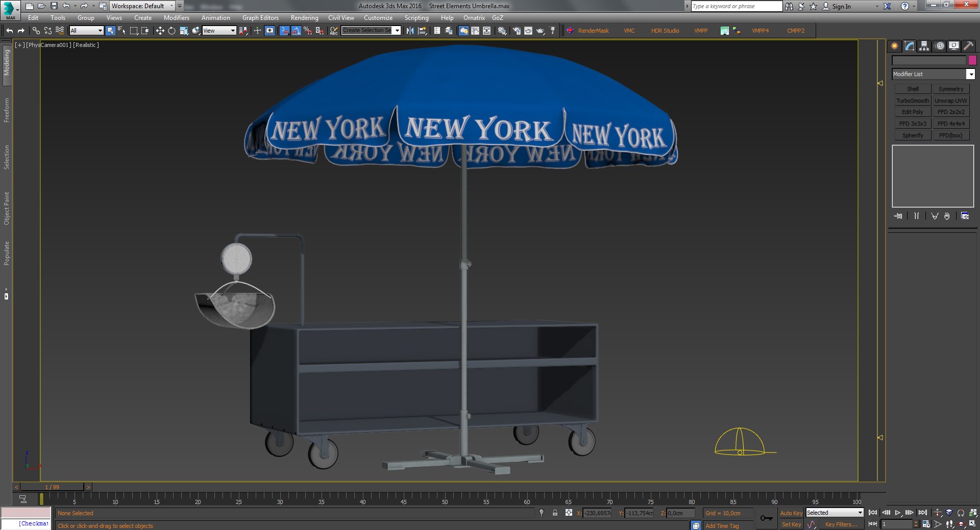Open the Modifier List dropdown
The width and height of the screenshot is (980, 530).
coord(934,74)
